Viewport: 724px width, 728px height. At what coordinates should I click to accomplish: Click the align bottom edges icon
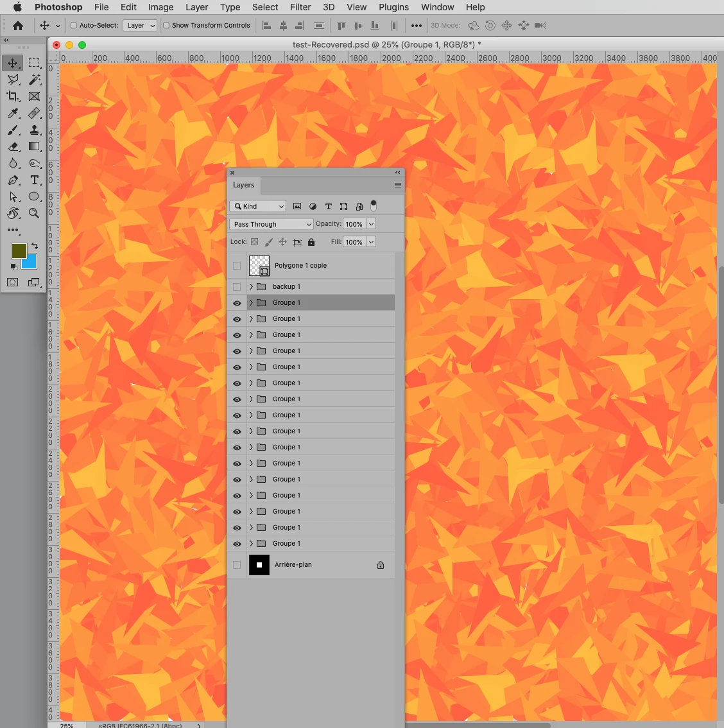(x=375, y=26)
